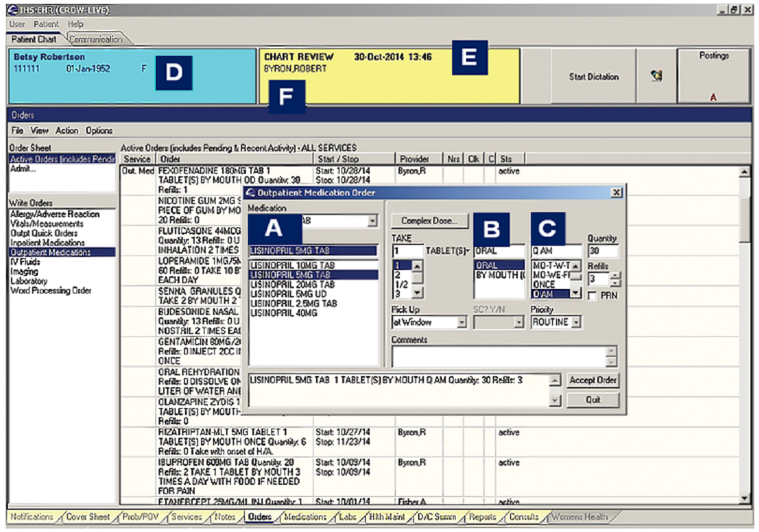Open the Options menu
The width and height of the screenshot is (759, 532).
(99, 130)
